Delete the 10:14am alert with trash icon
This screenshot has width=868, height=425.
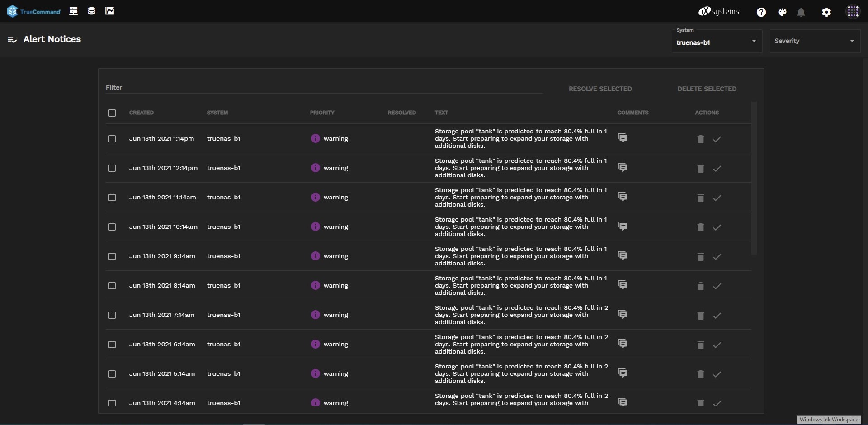(700, 227)
